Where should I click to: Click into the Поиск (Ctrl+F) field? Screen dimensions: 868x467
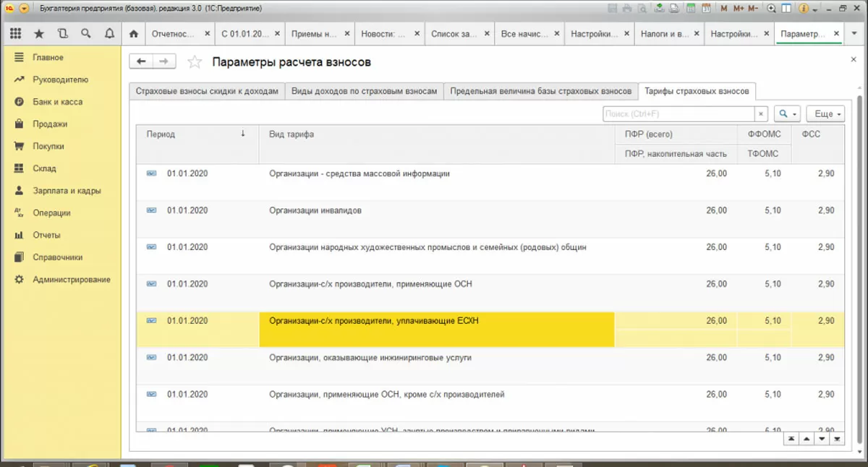click(678, 114)
